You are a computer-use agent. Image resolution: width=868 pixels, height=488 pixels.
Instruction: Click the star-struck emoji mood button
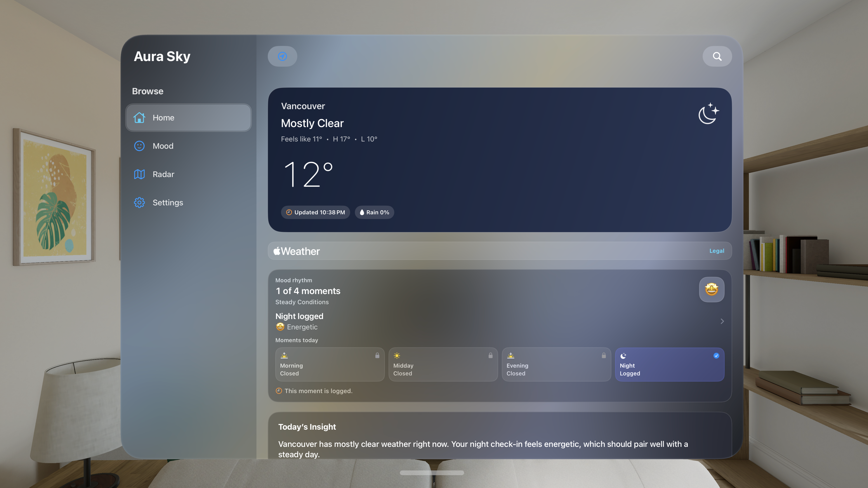[712, 289]
